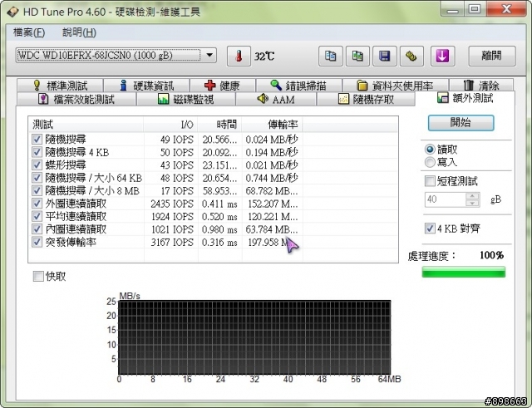Screen dimensions: 532x408
Task: Click the copy screenshot to clipboard icon
Action: (x=357, y=56)
